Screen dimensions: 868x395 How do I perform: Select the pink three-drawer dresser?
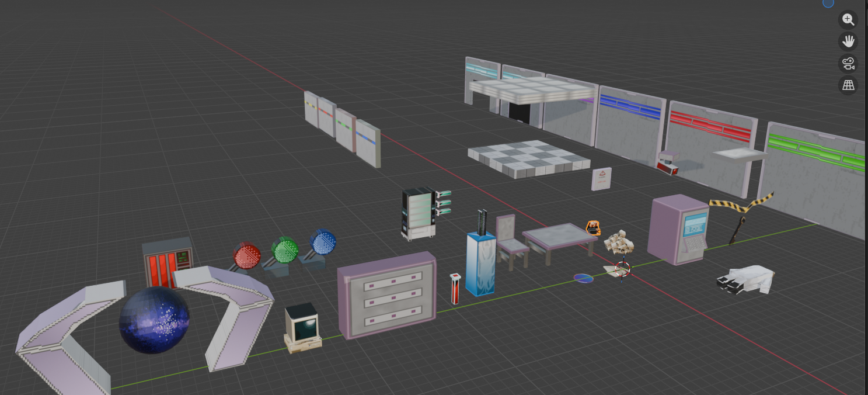387,295
